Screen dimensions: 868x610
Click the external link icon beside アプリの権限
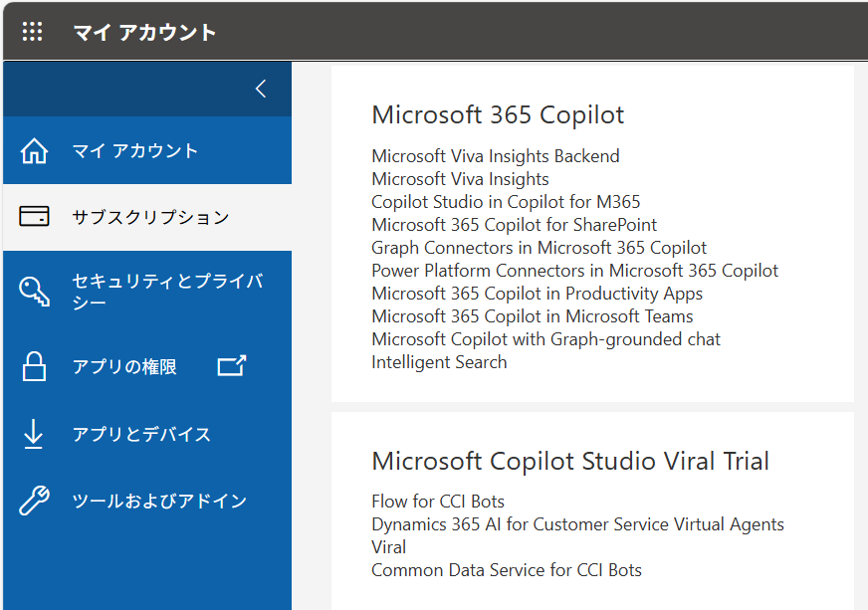click(x=231, y=365)
